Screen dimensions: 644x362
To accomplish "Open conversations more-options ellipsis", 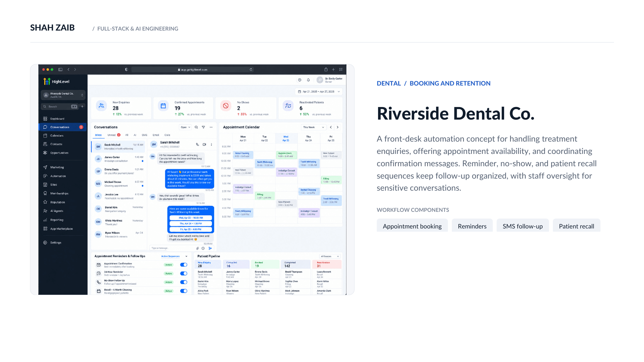I will pos(211,127).
